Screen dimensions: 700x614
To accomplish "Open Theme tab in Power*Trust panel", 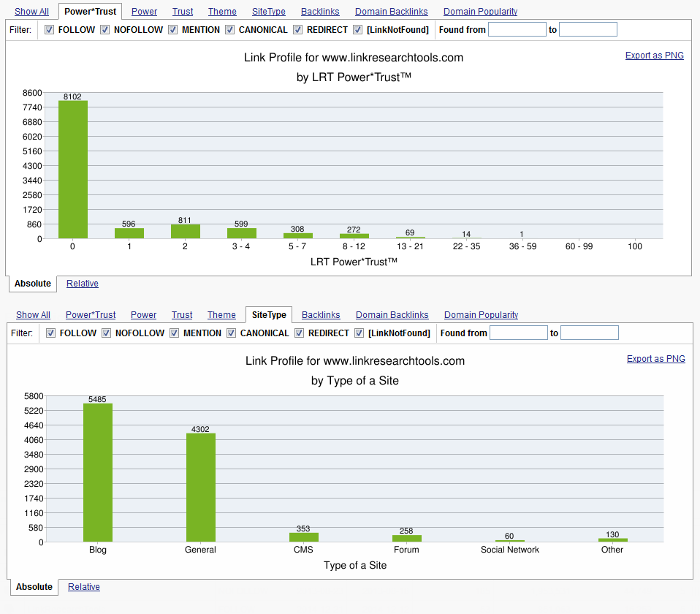I will click(x=222, y=12).
